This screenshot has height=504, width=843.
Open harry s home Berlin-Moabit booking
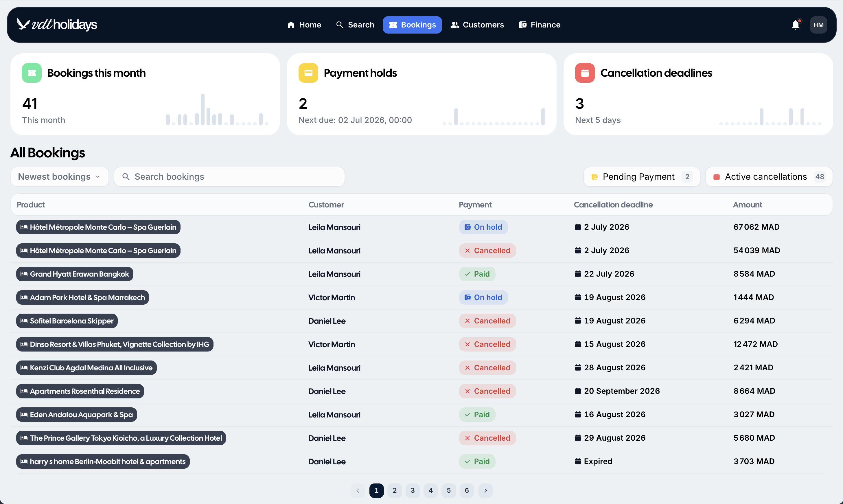(103, 461)
